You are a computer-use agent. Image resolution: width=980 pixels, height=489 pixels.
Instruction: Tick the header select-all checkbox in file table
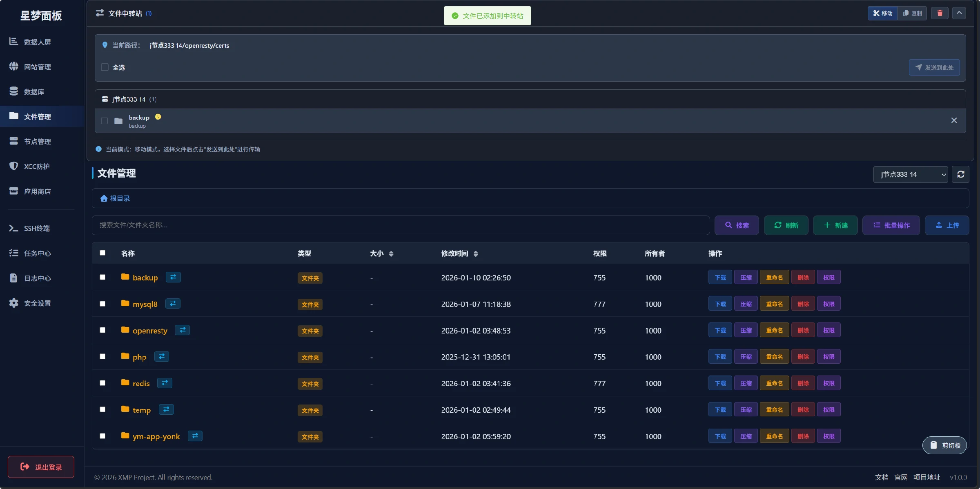(102, 253)
